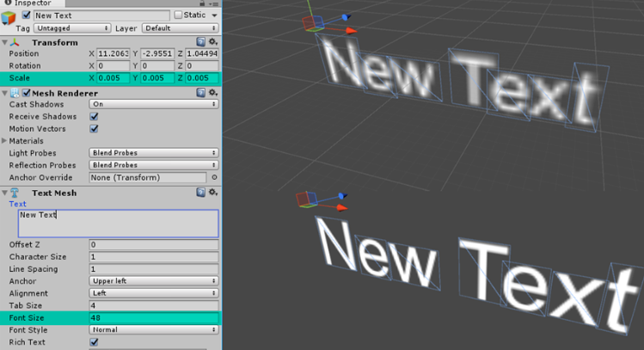
Task: Click the Rotation Z field
Action: (x=202, y=65)
